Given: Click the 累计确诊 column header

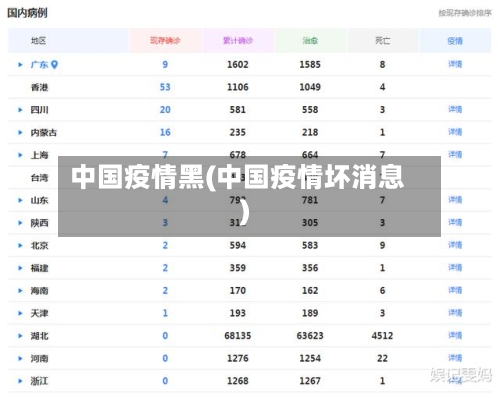Looking at the screenshot, I should (238, 41).
